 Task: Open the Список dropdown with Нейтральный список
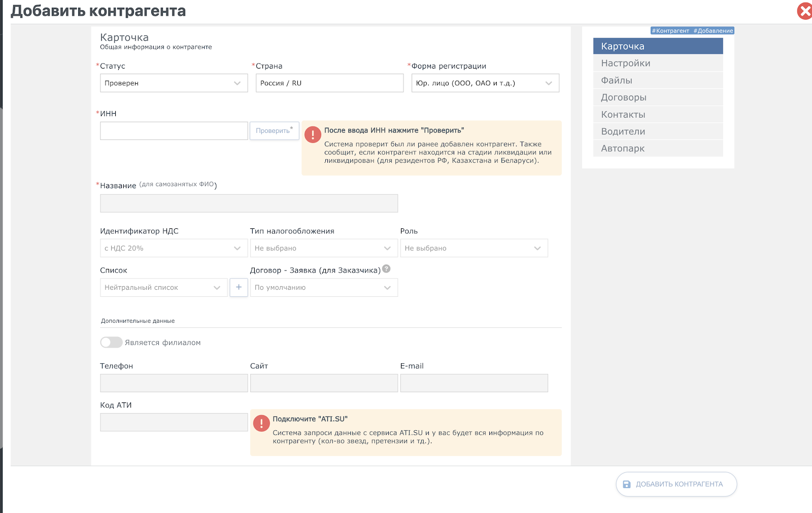tap(163, 287)
